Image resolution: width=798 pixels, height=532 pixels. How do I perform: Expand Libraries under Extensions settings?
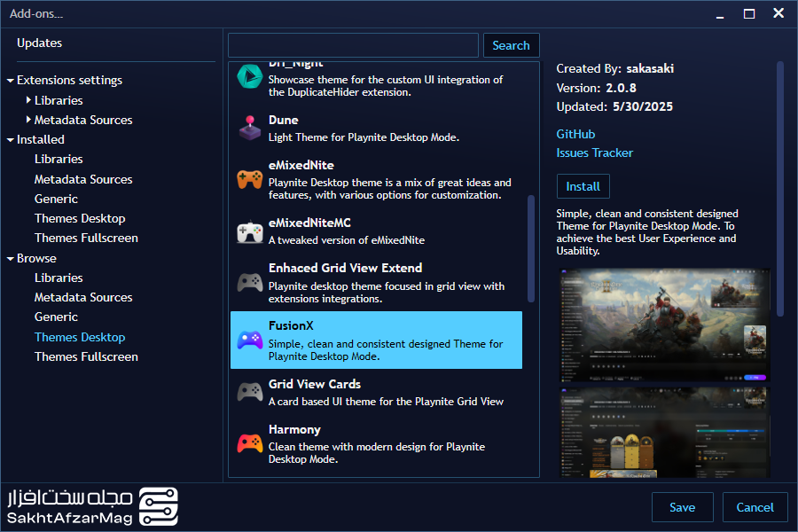pyautogui.click(x=28, y=100)
